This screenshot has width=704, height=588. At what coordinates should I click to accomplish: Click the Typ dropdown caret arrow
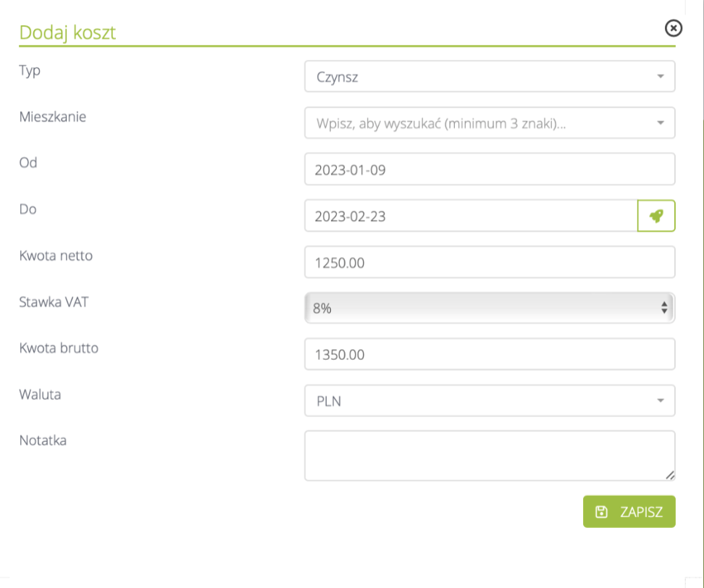click(x=661, y=77)
